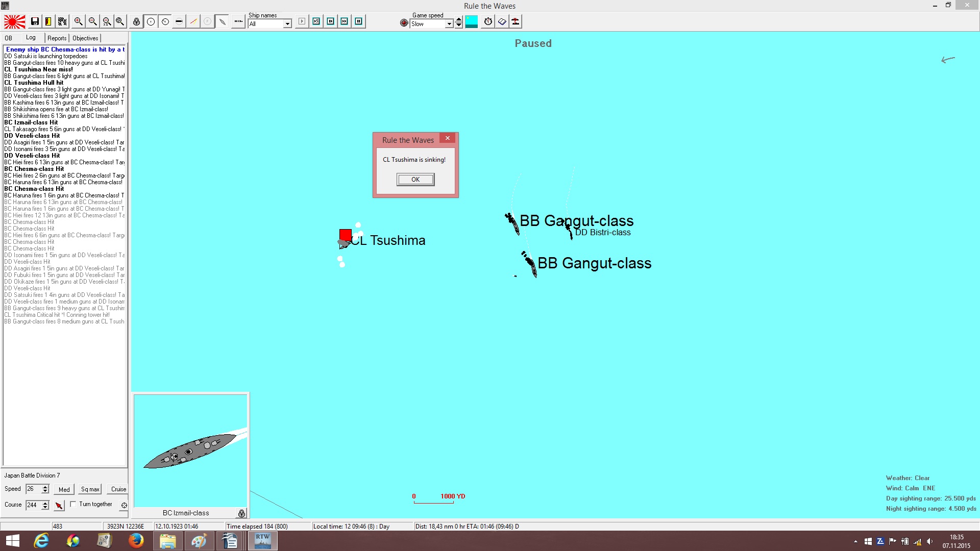Click the yellow exit door icon
Image resolution: width=980 pixels, height=551 pixels.
tap(48, 21)
